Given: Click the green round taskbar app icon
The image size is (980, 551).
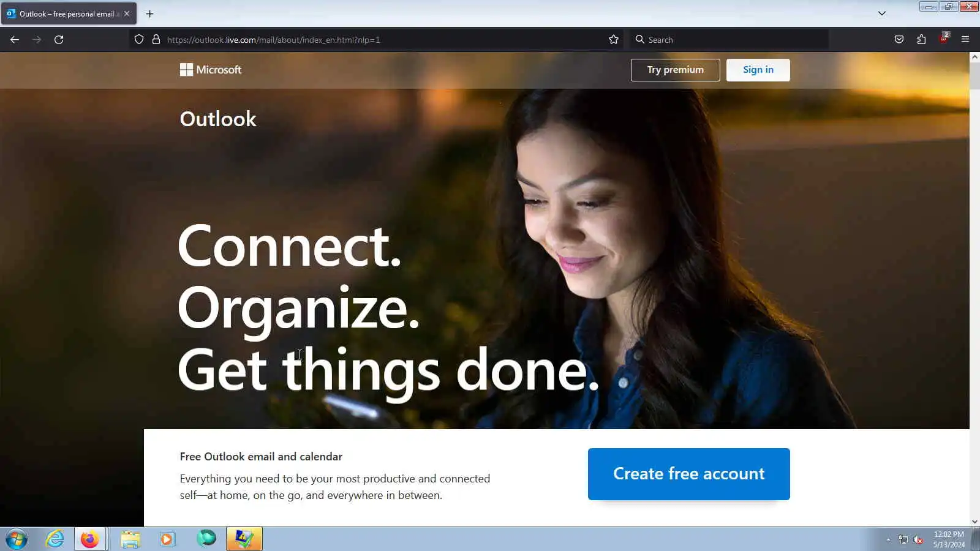Looking at the screenshot, I should pyautogui.click(x=206, y=538).
